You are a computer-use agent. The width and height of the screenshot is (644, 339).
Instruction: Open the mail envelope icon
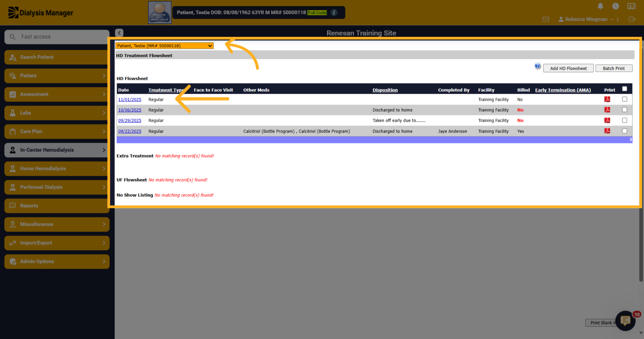pyautogui.click(x=546, y=19)
